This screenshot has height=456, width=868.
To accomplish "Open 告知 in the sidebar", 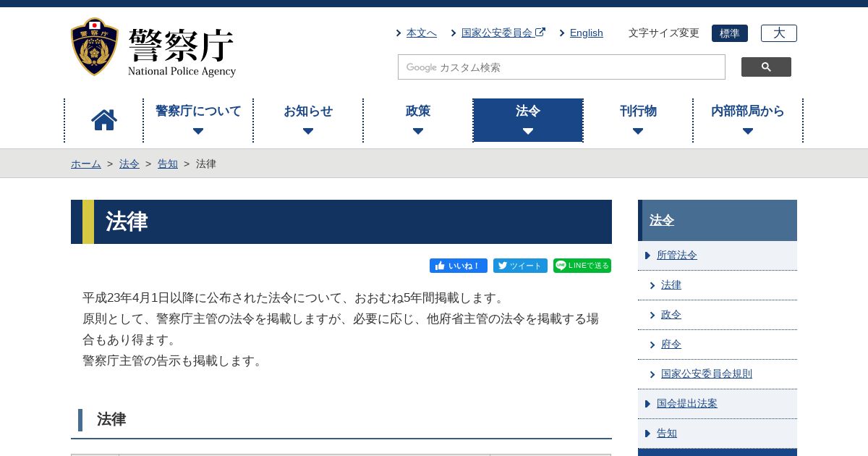I will (667, 434).
